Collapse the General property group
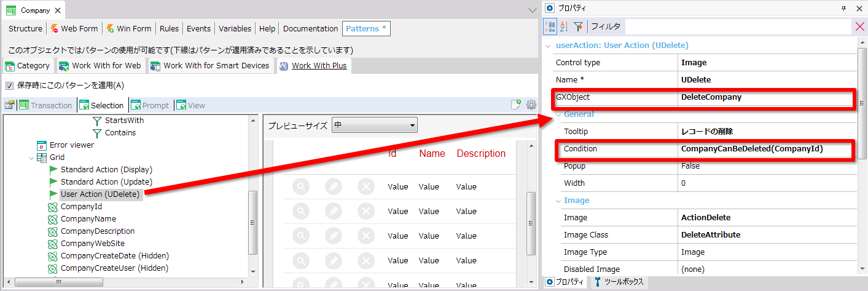 point(559,114)
